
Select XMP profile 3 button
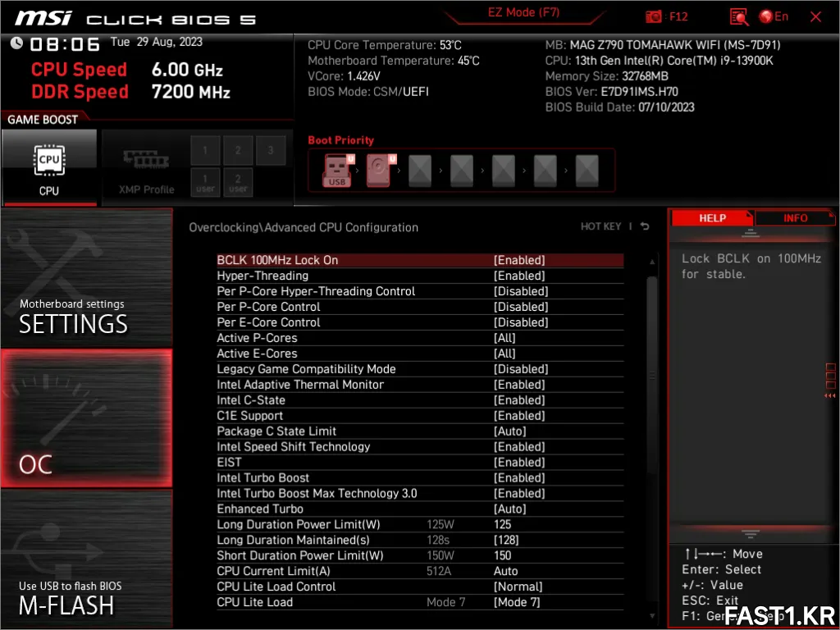[271, 151]
